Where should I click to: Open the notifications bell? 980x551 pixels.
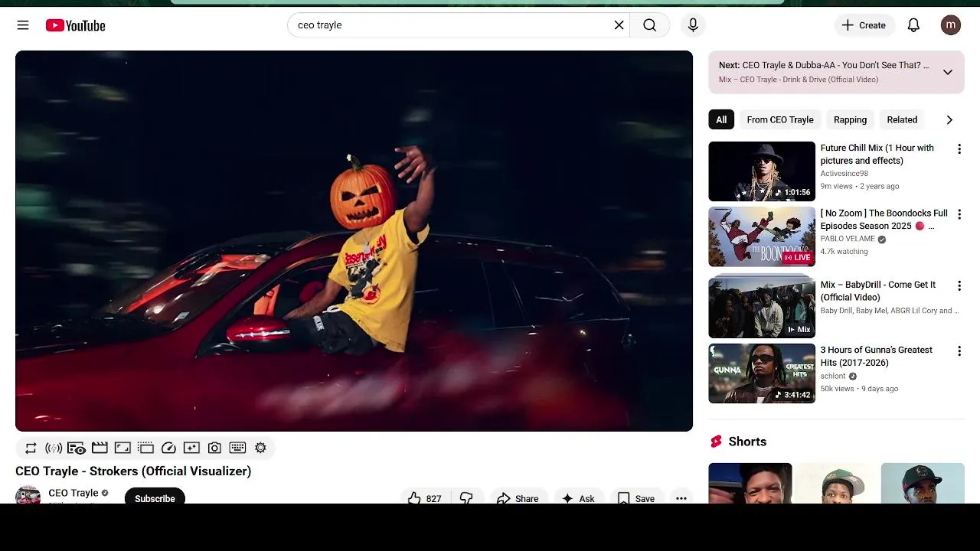[x=913, y=25]
